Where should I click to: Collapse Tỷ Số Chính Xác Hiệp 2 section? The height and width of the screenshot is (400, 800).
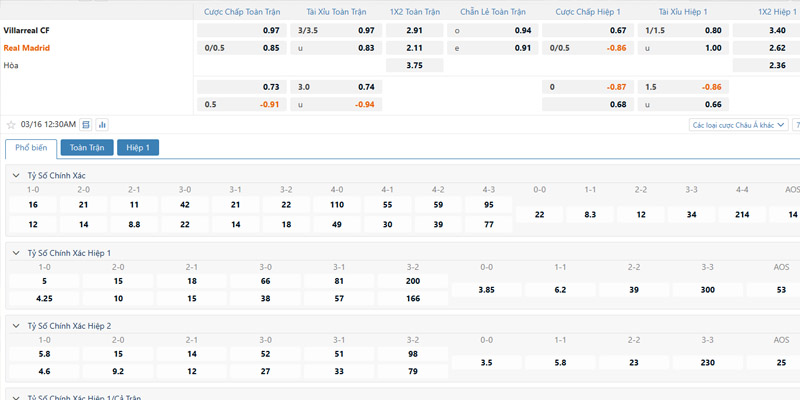coord(16,326)
